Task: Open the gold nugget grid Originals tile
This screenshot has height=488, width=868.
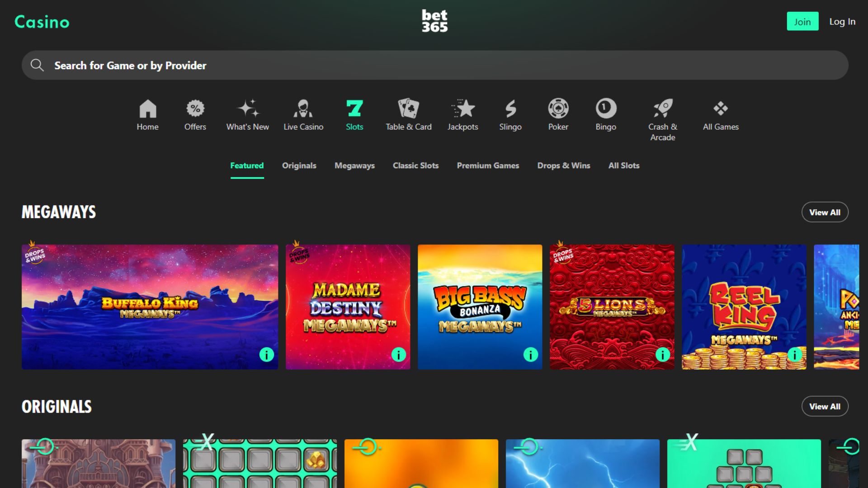Action: [260, 464]
